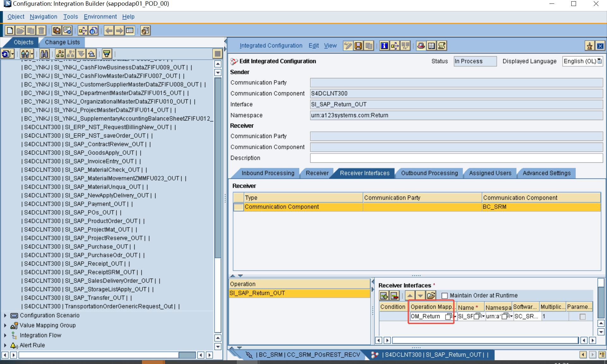Switch to the Outbound Processing tab
The width and height of the screenshot is (607, 364).
429,173
